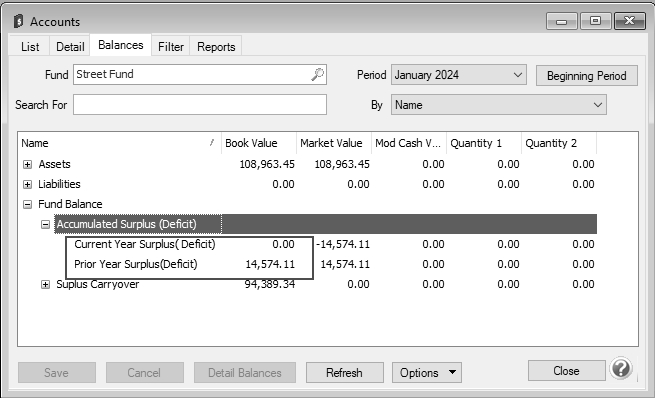
Task: Click the Refresh button
Action: (x=345, y=373)
